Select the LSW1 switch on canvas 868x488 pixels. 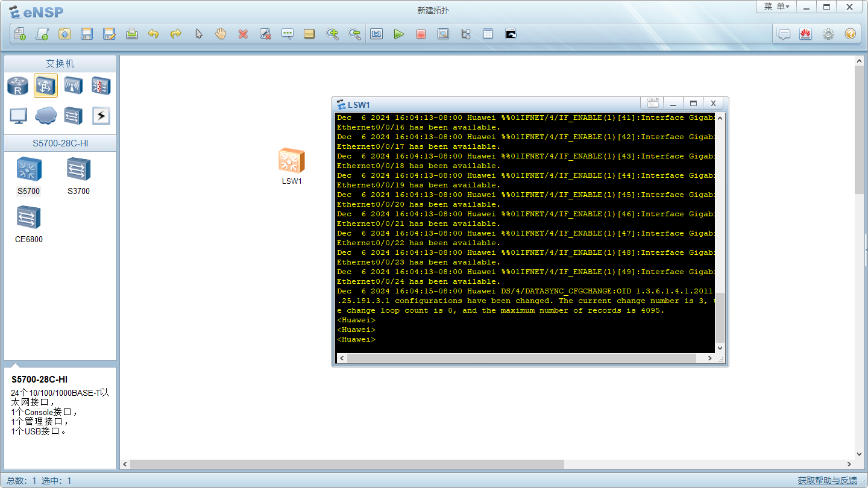pyautogui.click(x=292, y=161)
